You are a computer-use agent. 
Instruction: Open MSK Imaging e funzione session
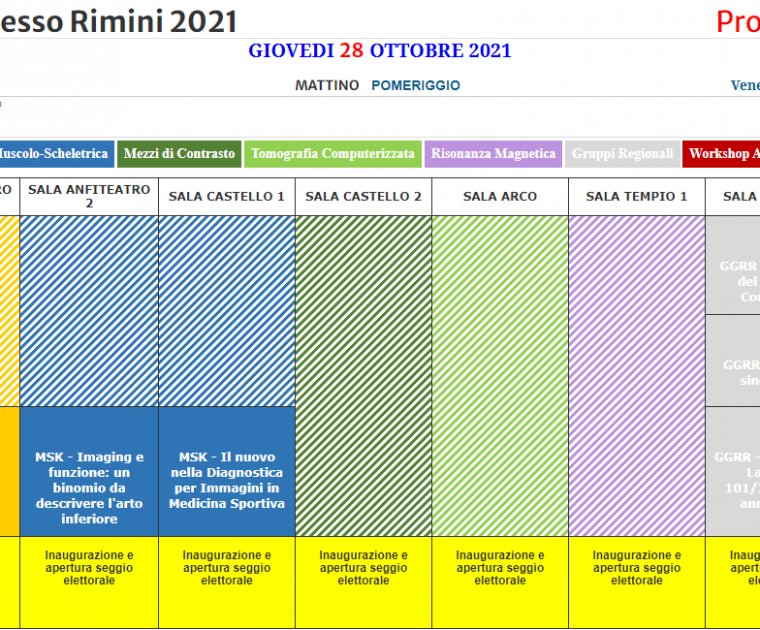click(x=89, y=487)
